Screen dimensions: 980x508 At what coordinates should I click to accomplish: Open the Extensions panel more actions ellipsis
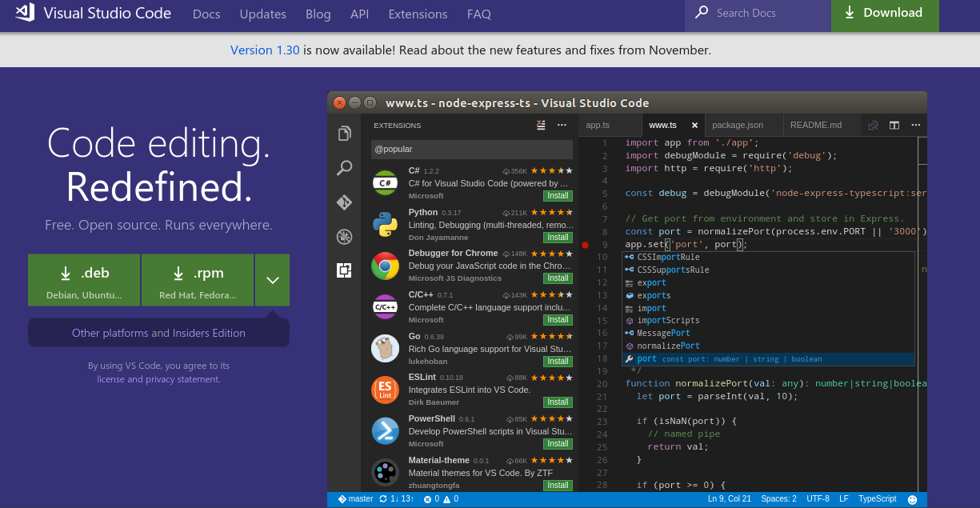point(562,125)
